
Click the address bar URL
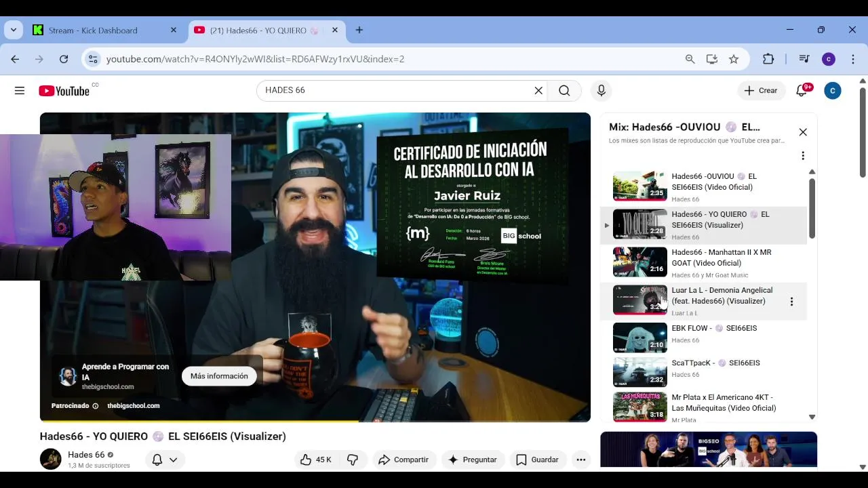[x=255, y=59]
